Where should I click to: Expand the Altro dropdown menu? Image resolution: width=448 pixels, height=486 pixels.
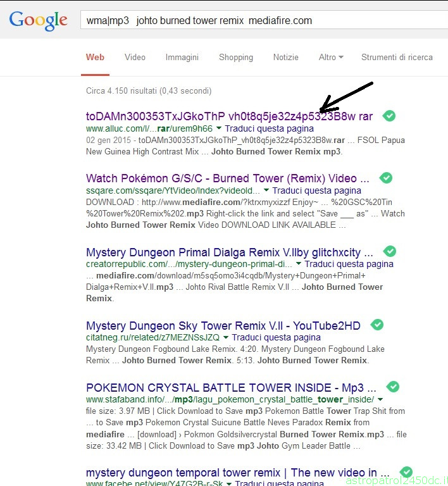point(331,58)
